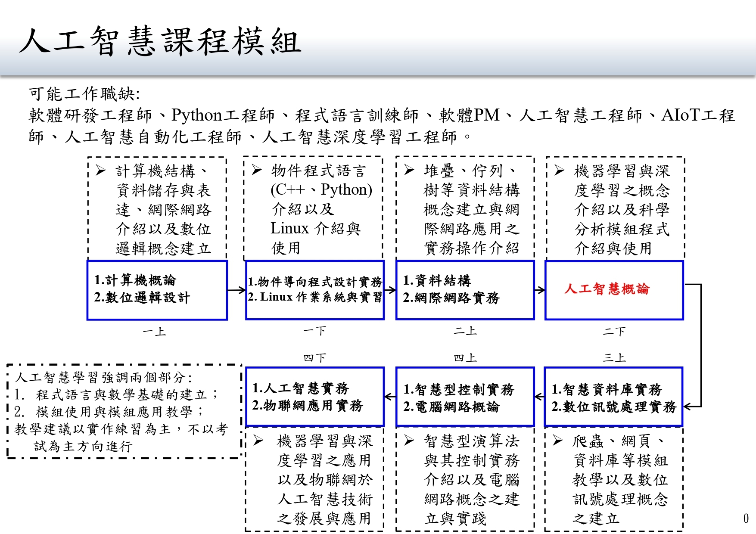
Task: Select the 智慧型控制實務 course box
Action: pyautogui.click(x=465, y=397)
